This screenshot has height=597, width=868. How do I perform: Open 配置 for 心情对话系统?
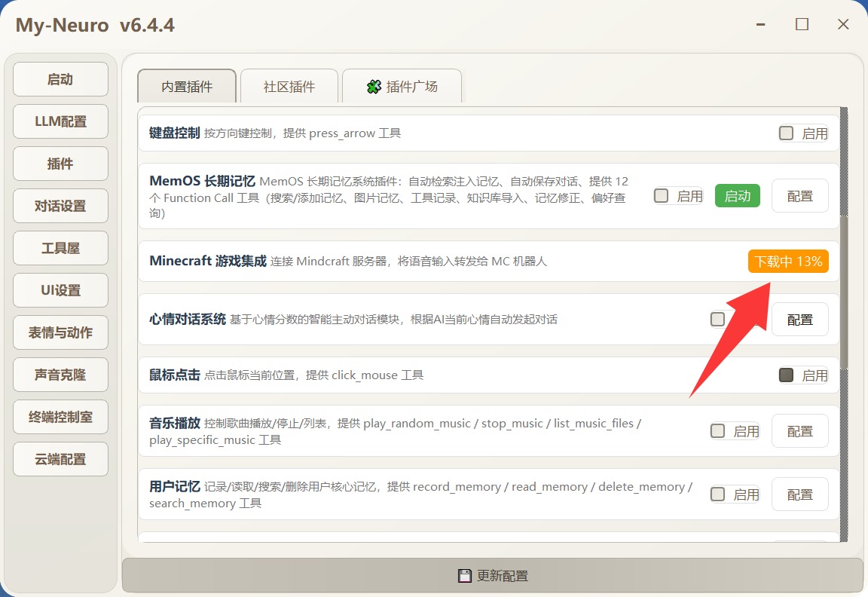(x=799, y=320)
